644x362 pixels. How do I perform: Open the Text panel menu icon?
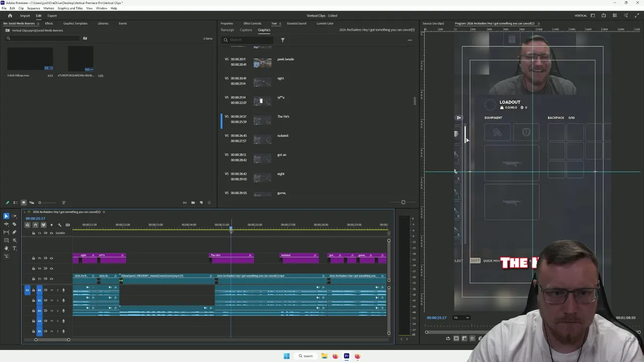(x=280, y=24)
